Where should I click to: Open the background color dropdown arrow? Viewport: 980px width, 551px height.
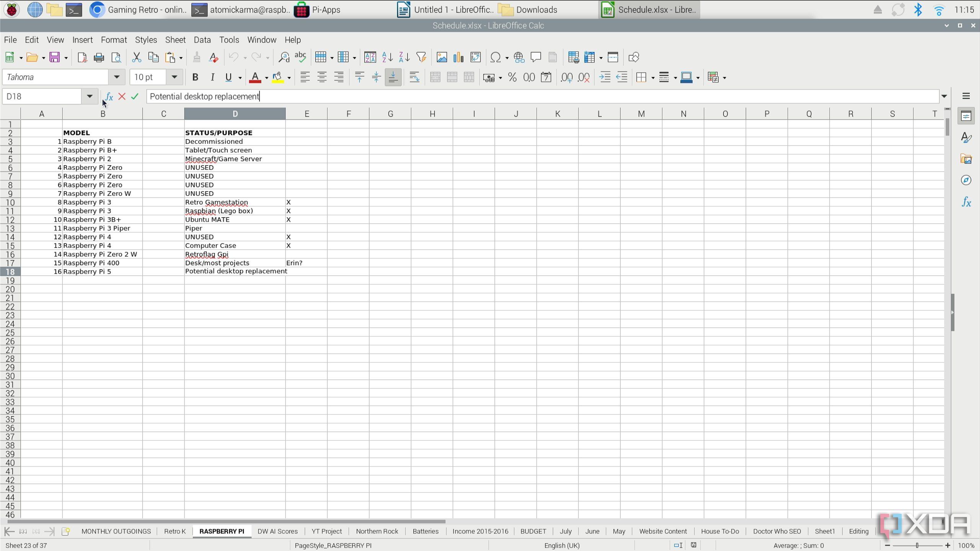(x=289, y=78)
